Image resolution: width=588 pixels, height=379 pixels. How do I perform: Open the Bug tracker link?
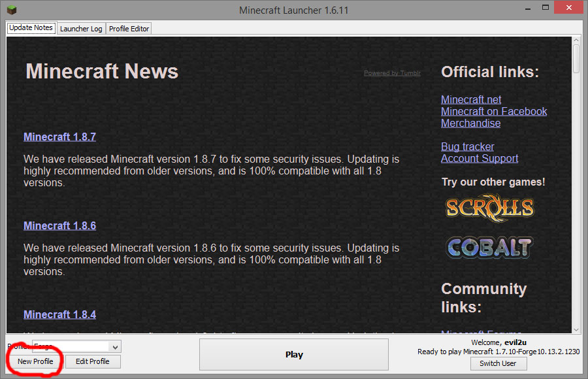click(x=468, y=147)
